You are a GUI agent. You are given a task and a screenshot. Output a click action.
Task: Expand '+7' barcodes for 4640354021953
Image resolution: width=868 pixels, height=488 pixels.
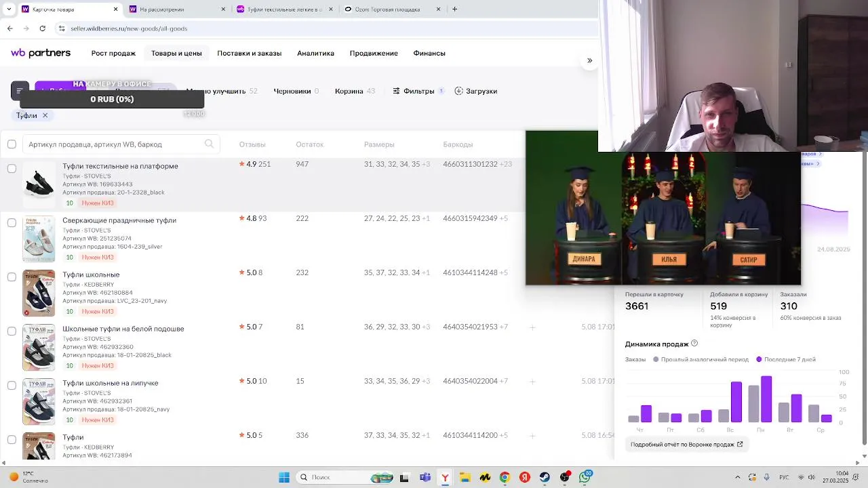click(x=503, y=327)
